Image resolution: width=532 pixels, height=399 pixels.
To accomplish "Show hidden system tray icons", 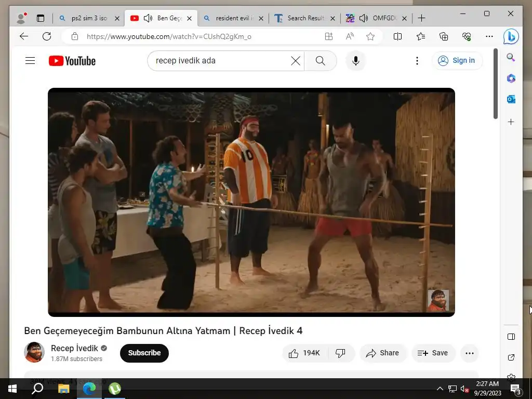I will [x=440, y=389].
